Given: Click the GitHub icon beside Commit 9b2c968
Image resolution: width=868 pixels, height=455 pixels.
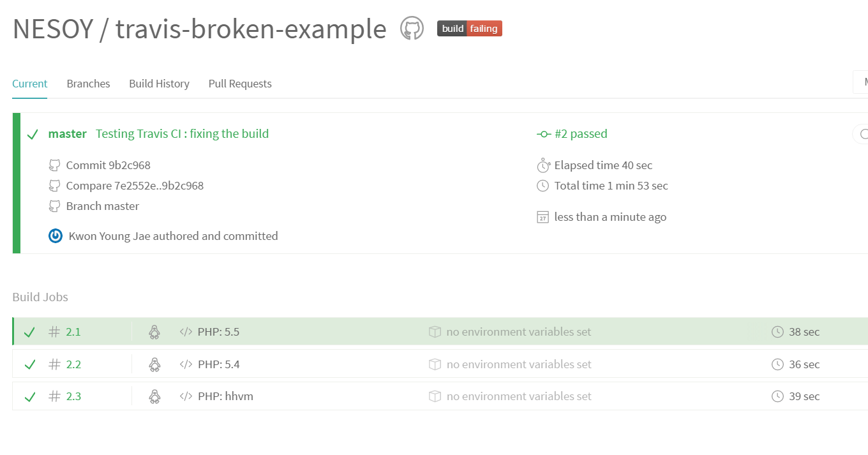Looking at the screenshot, I should click(55, 165).
